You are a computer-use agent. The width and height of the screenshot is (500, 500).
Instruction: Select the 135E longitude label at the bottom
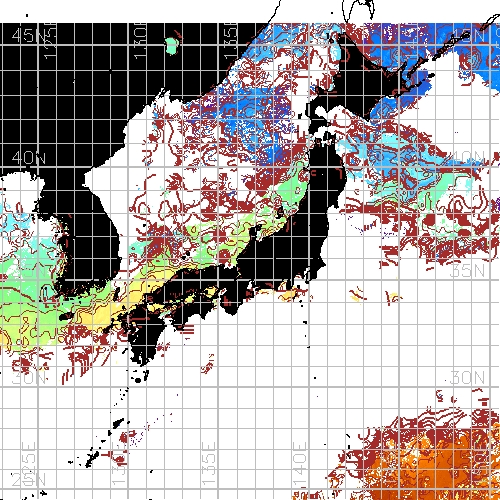[209, 464]
